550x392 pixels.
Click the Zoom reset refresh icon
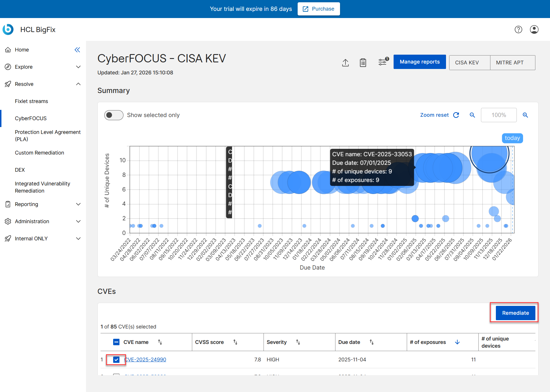click(456, 115)
